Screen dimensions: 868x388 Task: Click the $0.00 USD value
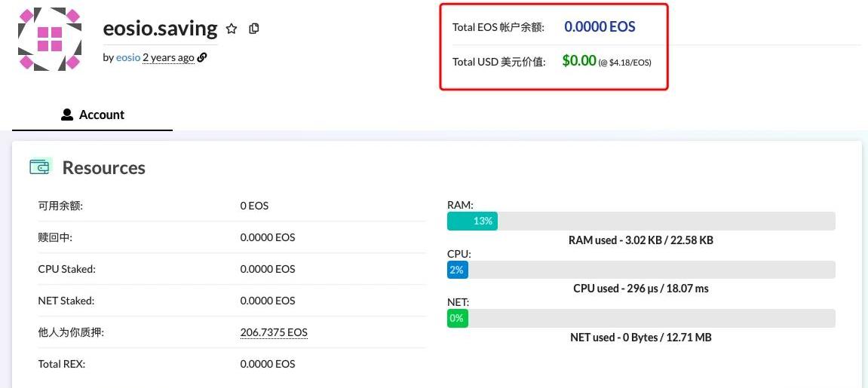[579, 61]
